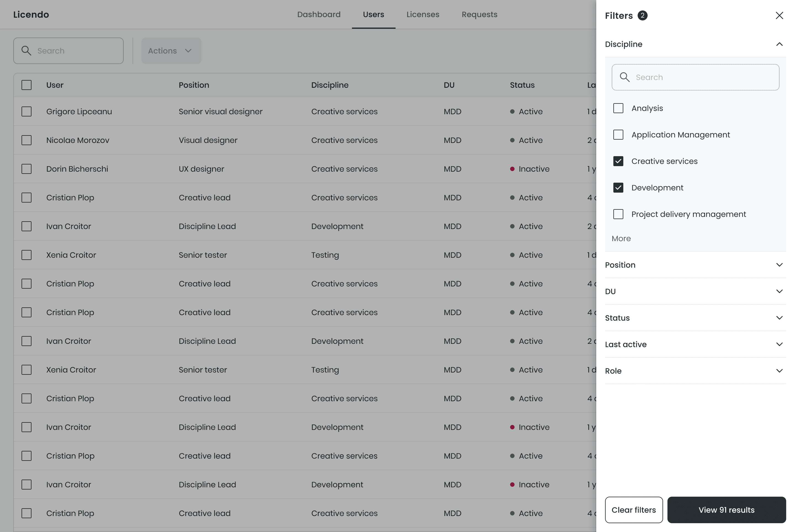Close the Filters panel with X icon

click(x=779, y=16)
